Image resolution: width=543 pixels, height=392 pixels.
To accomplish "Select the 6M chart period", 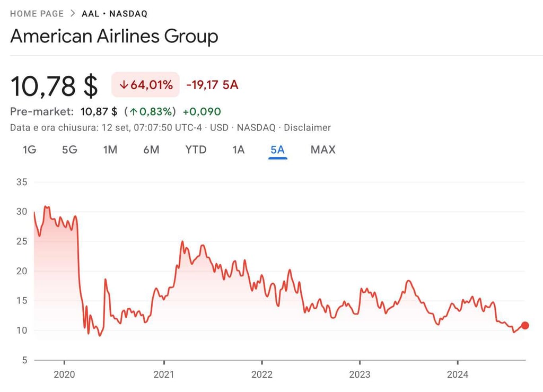I will click(x=152, y=150).
